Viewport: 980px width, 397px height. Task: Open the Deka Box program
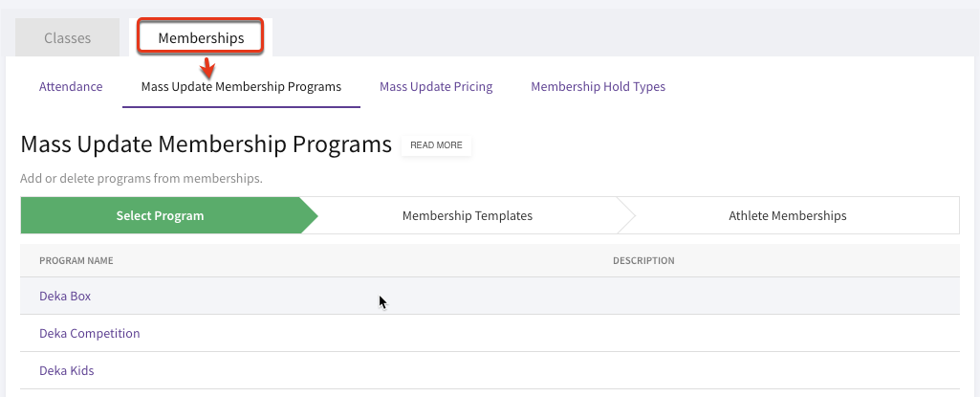point(65,297)
